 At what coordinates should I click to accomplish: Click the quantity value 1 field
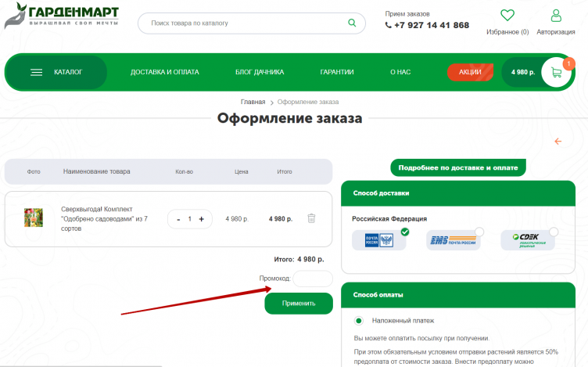tap(190, 219)
